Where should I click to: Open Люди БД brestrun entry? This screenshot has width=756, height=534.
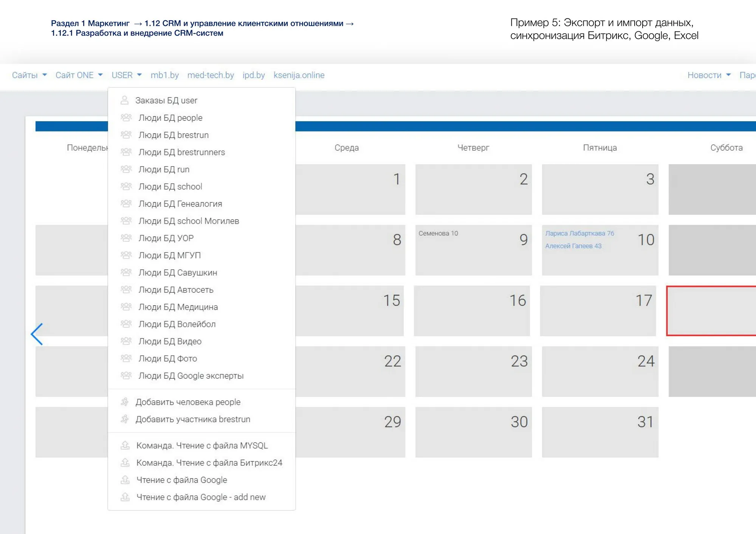[x=201, y=135]
